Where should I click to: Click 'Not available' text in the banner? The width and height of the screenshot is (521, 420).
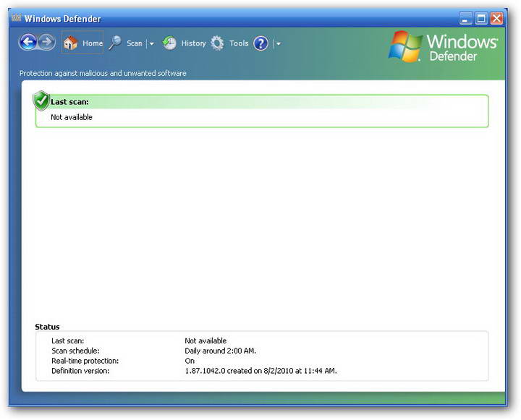coord(72,117)
